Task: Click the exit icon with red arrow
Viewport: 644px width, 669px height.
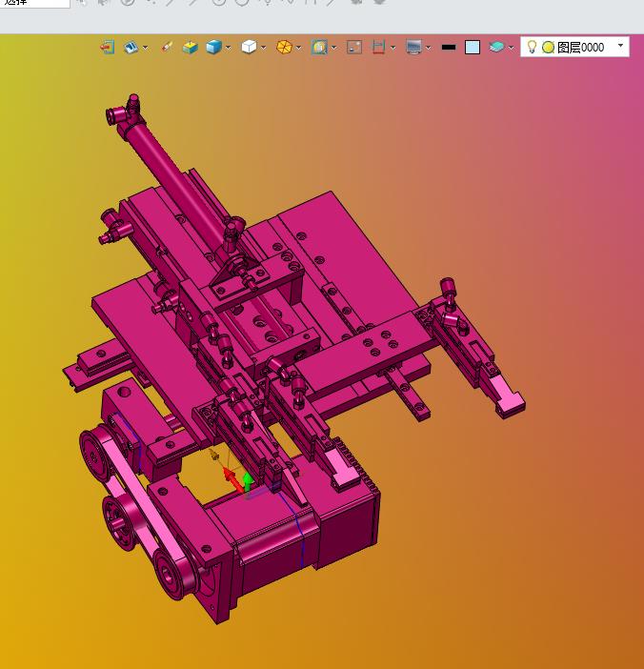Action: [x=108, y=47]
